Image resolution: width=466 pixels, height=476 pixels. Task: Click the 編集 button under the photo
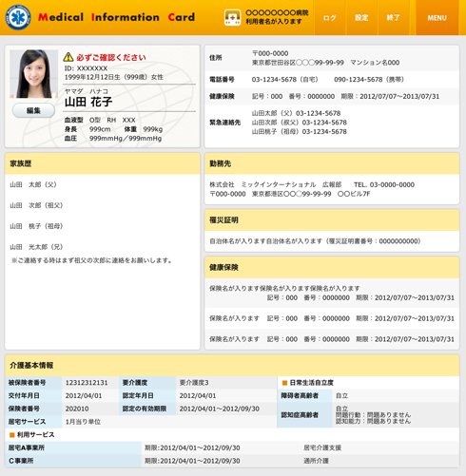click(x=33, y=110)
